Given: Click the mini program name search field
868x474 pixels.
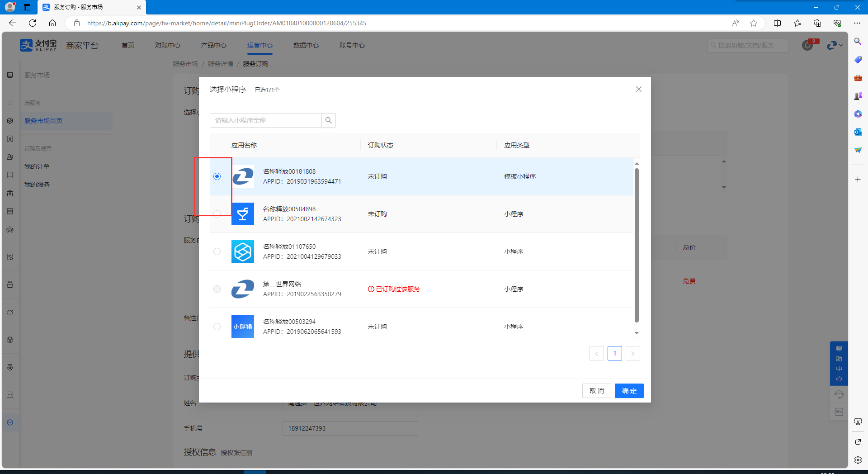Looking at the screenshot, I should click(266, 120).
